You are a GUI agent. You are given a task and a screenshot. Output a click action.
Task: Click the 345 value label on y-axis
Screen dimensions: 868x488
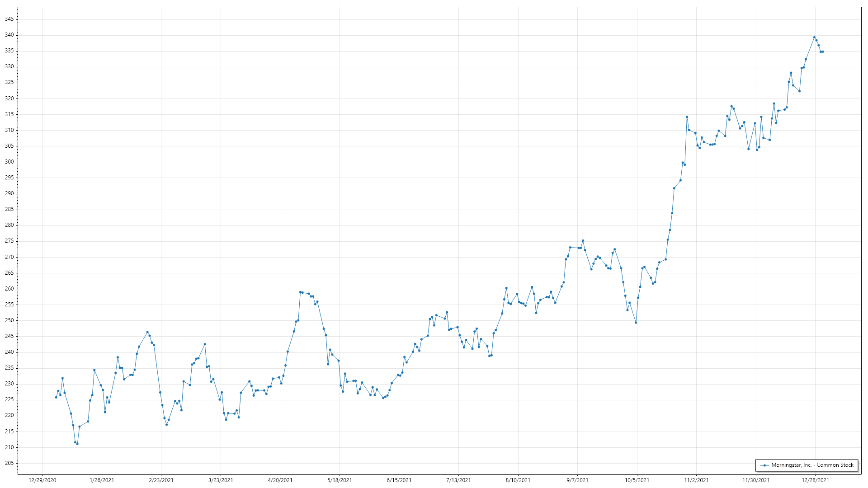click(x=9, y=19)
